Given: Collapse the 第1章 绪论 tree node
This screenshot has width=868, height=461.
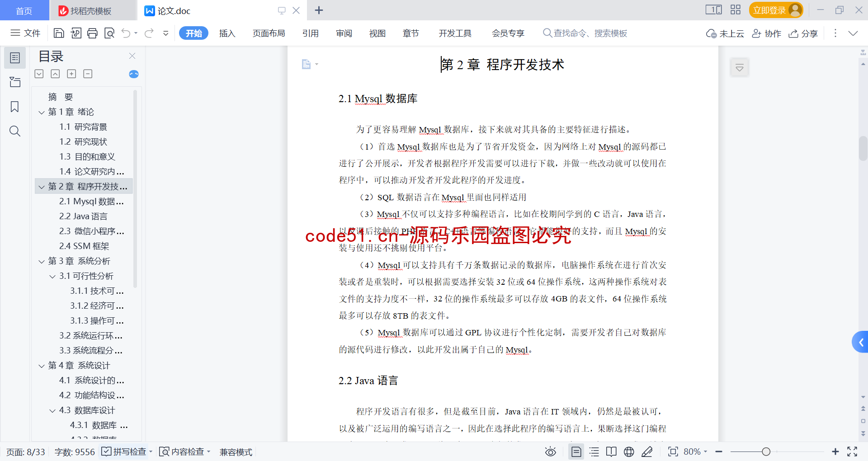Looking at the screenshot, I should click(42, 112).
